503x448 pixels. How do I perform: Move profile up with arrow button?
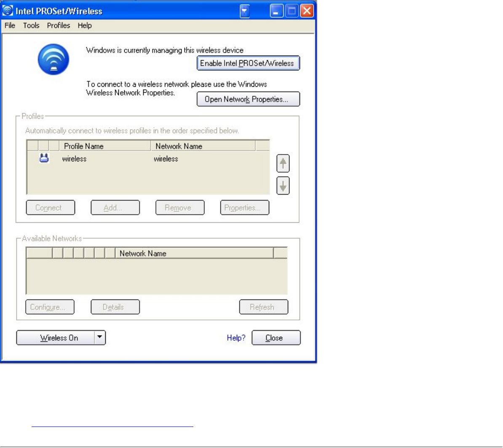[x=283, y=163]
